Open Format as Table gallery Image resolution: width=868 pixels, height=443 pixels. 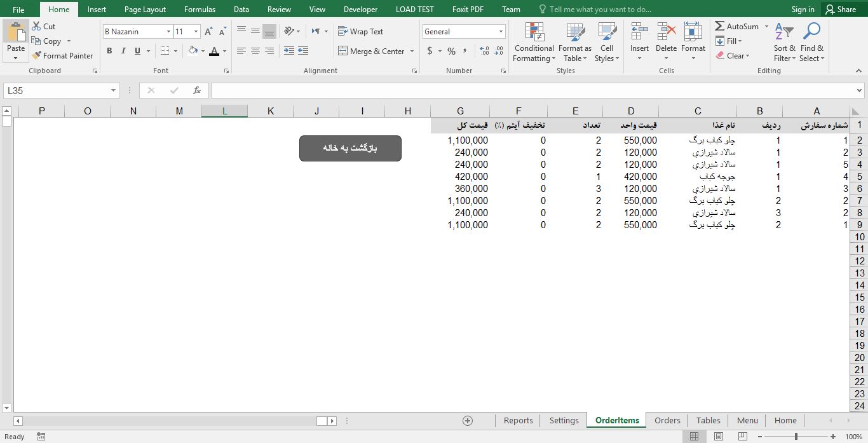(x=575, y=42)
